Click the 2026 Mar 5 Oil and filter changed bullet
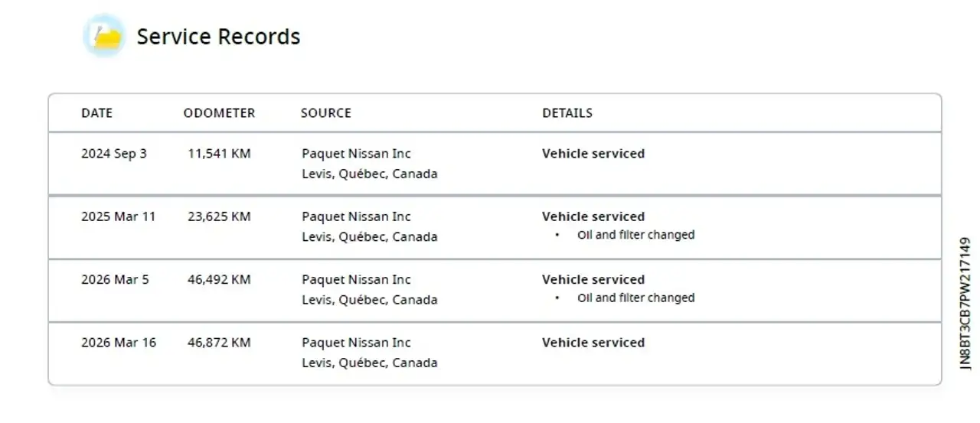Image resolution: width=980 pixels, height=423 pixels. pos(635,298)
